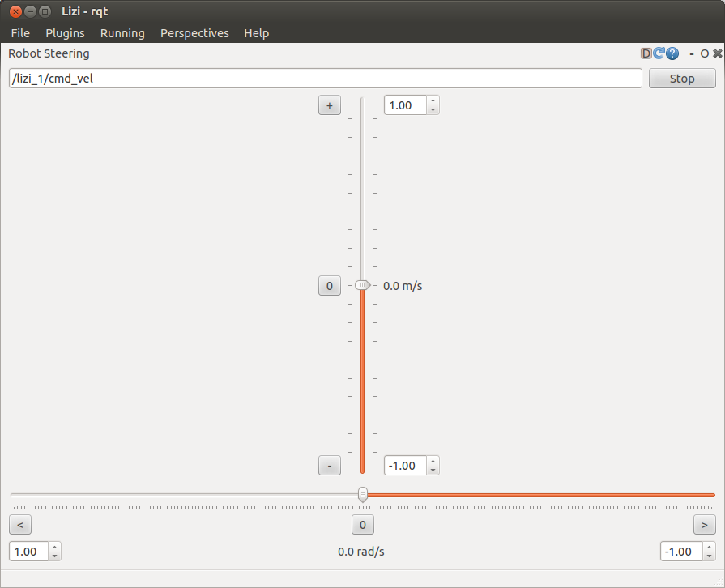The height and width of the screenshot is (588, 725).
Task: Increment the bottom-left angular 1.00 spinbox
Action: (x=54, y=548)
